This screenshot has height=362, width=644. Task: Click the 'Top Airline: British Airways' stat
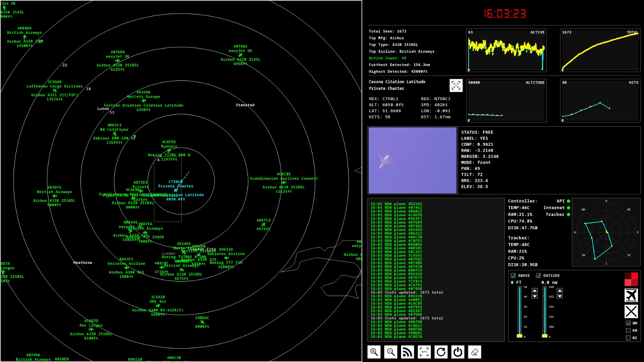coord(402,51)
